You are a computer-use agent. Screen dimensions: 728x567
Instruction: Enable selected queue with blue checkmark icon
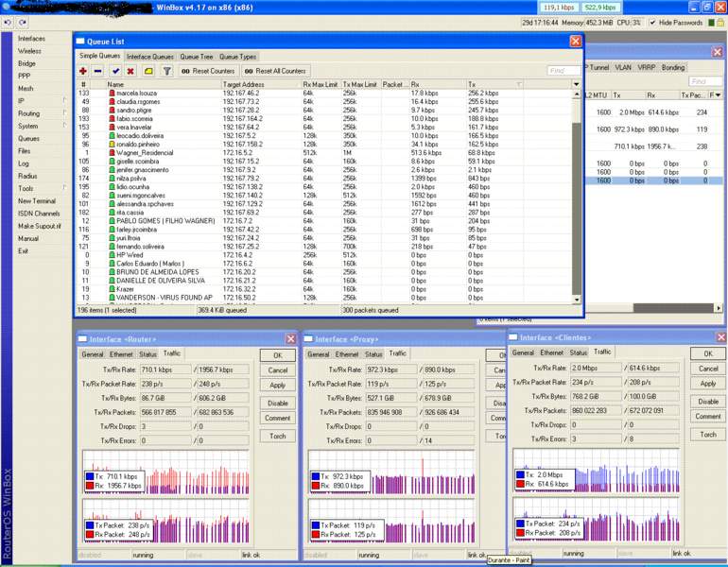click(115, 71)
